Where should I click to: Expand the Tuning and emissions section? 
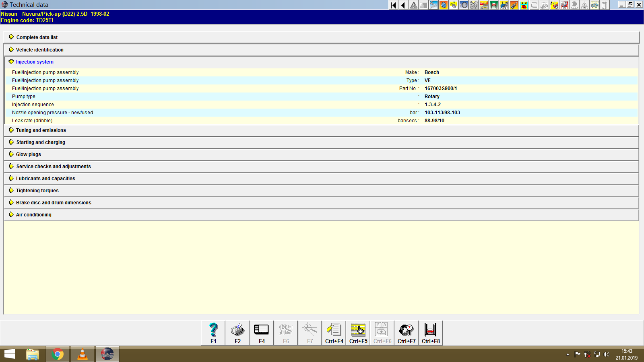click(40, 130)
